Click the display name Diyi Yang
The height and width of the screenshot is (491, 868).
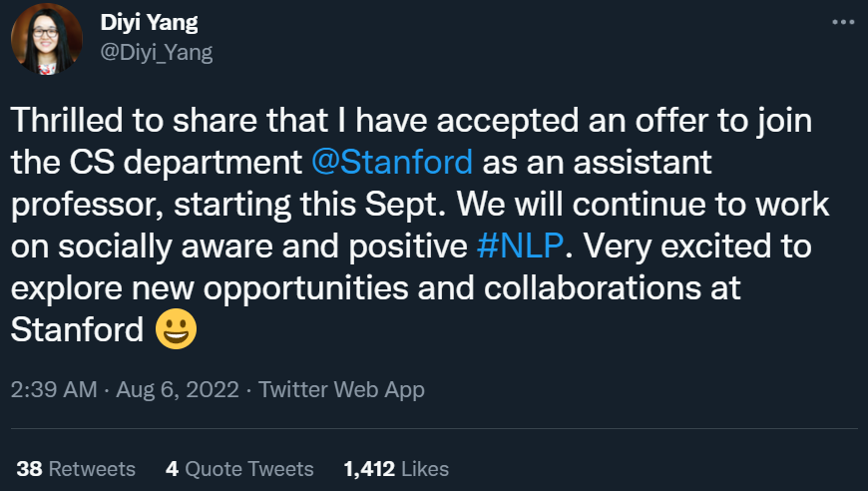(150, 24)
